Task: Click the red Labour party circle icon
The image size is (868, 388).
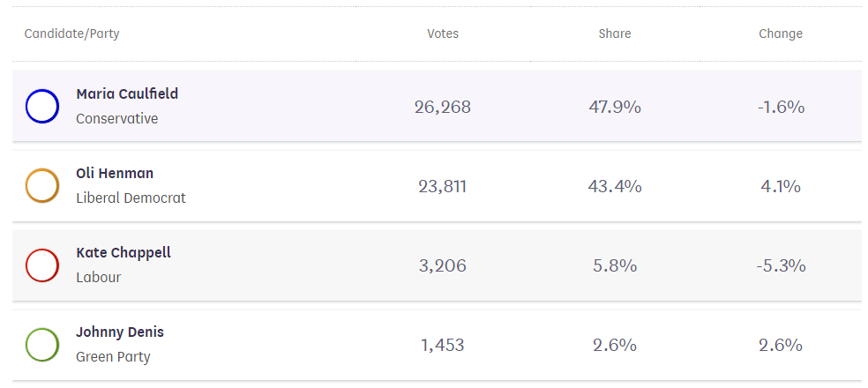Action: pos(42,265)
